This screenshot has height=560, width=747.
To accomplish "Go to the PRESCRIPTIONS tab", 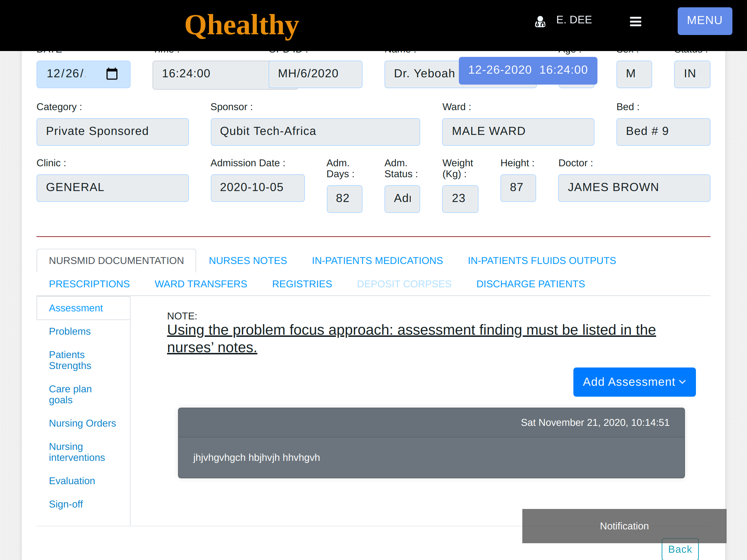I will [x=89, y=284].
